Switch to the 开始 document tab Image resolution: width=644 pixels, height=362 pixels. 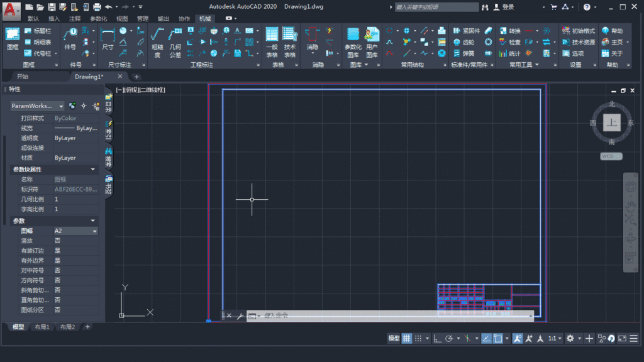tap(23, 77)
